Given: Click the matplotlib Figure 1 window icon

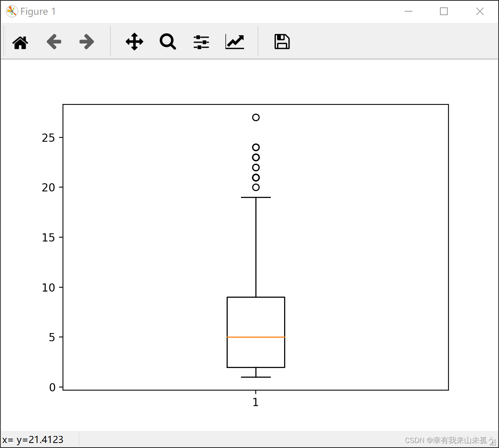Looking at the screenshot, I should click(x=12, y=11).
